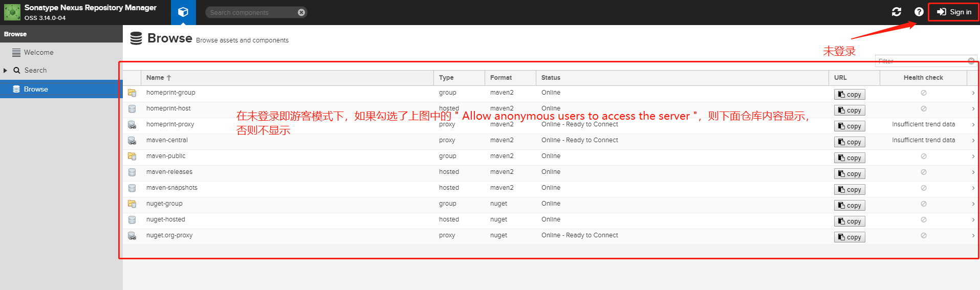This screenshot has height=290, width=980.
Task: Open the nuget-group row chevron
Action: [x=973, y=204]
